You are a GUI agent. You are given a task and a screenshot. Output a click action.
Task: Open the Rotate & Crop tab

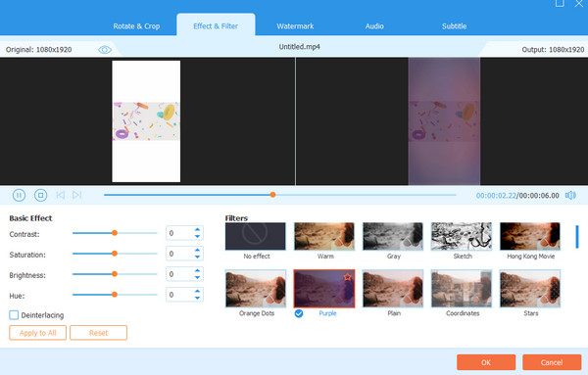click(136, 26)
